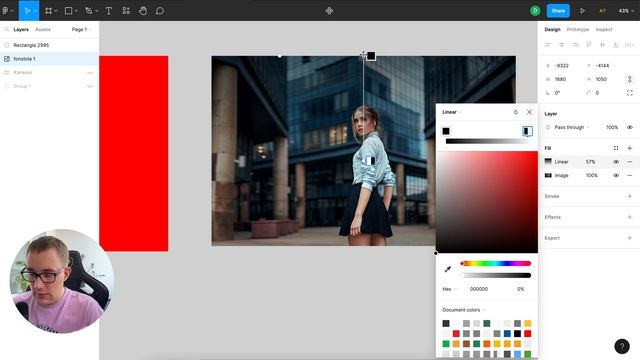Open the Figma main menu icon

(6, 11)
